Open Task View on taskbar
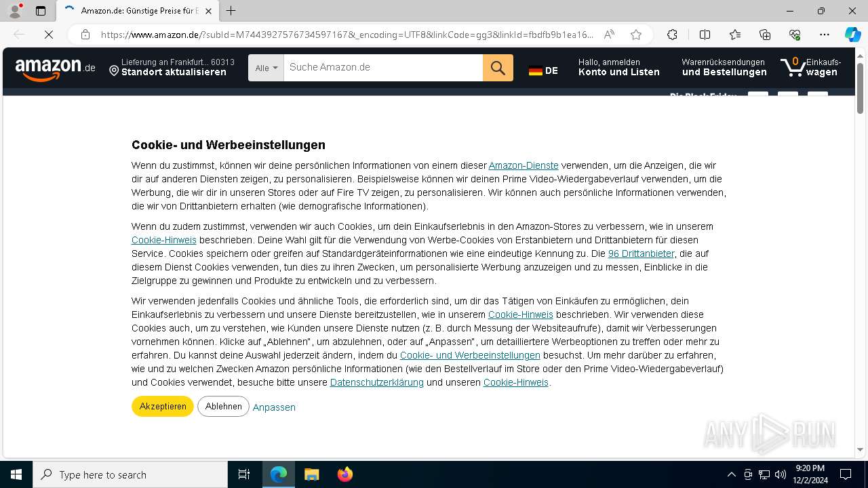Viewport: 868px width, 488px height. pyautogui.click(x=244, y=474)
